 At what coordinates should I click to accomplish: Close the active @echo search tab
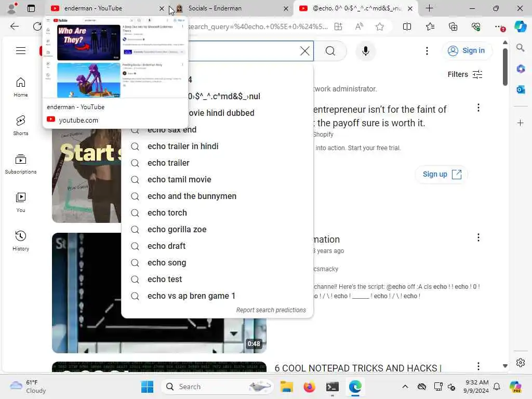click(410, 8)
